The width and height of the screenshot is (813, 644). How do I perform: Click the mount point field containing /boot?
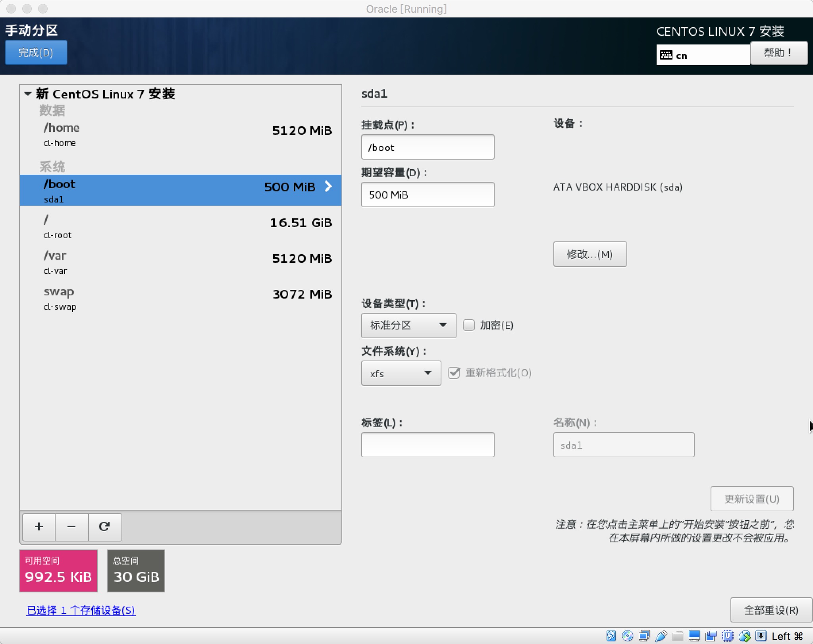click(428, 147)
